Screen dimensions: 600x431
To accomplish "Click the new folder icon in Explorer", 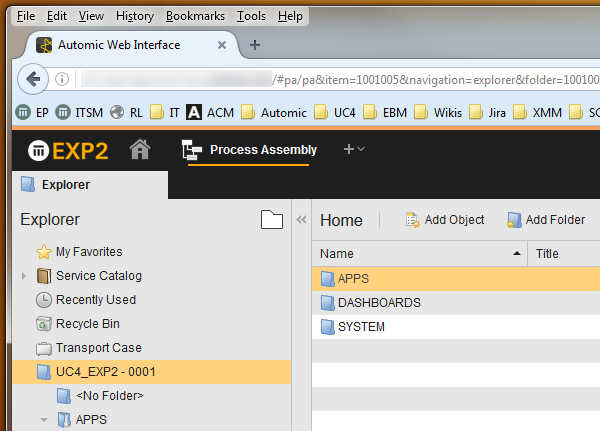I will (x=272, y=220).
